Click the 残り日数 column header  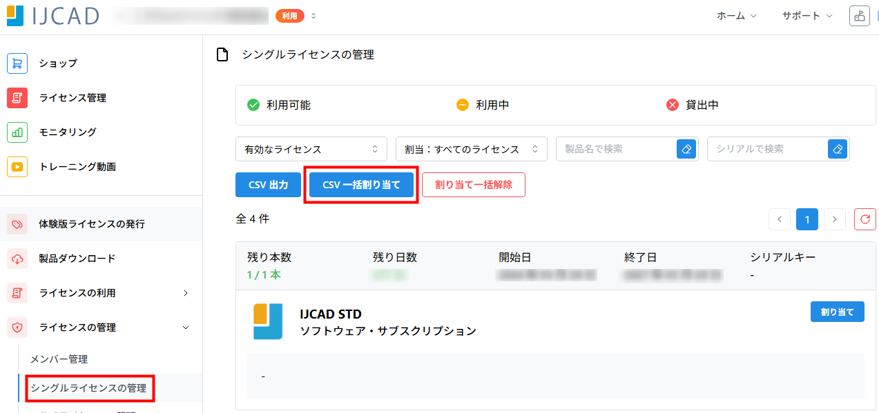(x=395, y=257)
